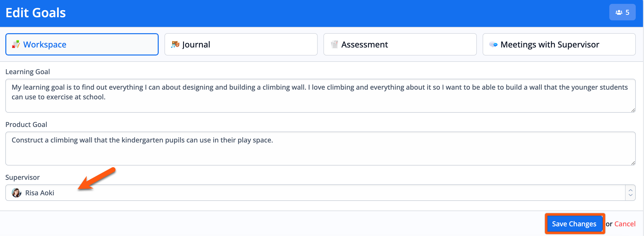Click the group members icon in header
The image size is (644, 236).
(619, 12)
